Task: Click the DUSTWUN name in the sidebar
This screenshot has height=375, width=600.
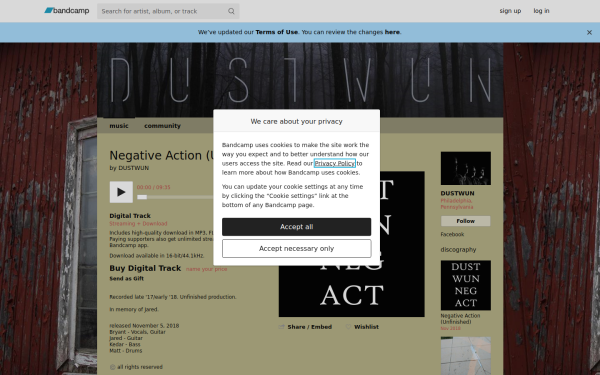Action: 457,193
